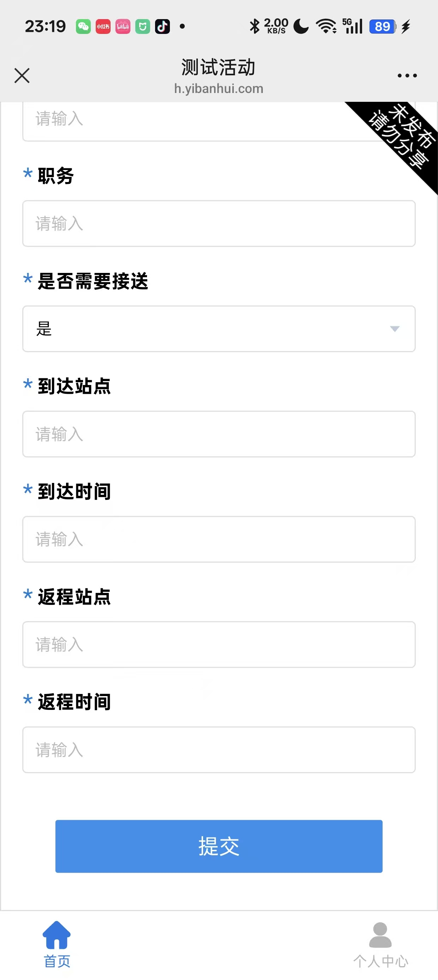Tap the Wi-Fi status icon
This screenshot has height=980, width=438.
326,27
